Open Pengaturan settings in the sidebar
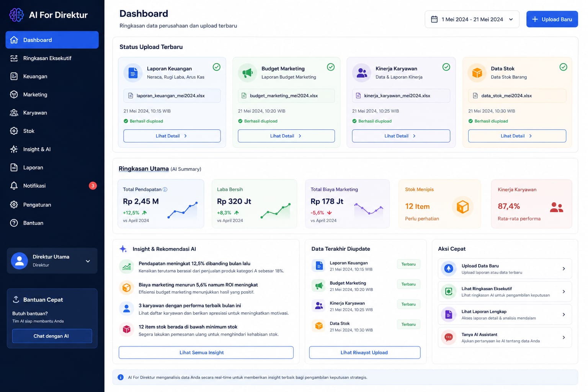The width and height of the screenshot is (588, 392). pyautogui.click(x=52, y=204)
